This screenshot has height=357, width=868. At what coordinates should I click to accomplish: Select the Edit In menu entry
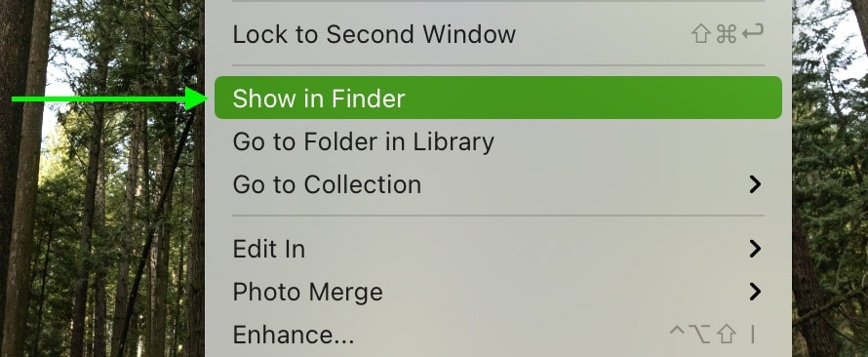497,249
